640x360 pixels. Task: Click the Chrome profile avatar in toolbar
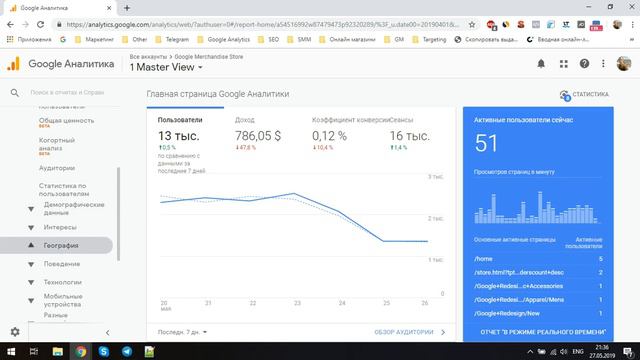point(617,24)
